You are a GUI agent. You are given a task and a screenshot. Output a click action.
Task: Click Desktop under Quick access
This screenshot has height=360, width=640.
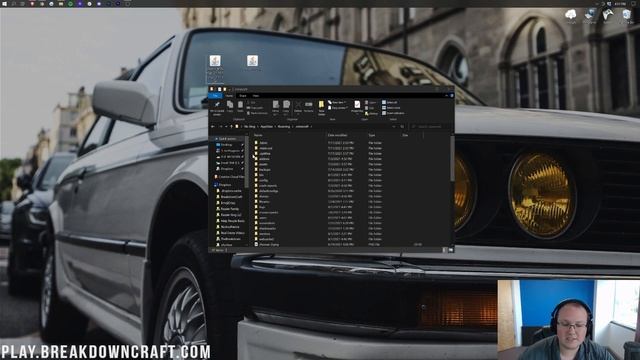pyautogui.click(x=227, y=144)
